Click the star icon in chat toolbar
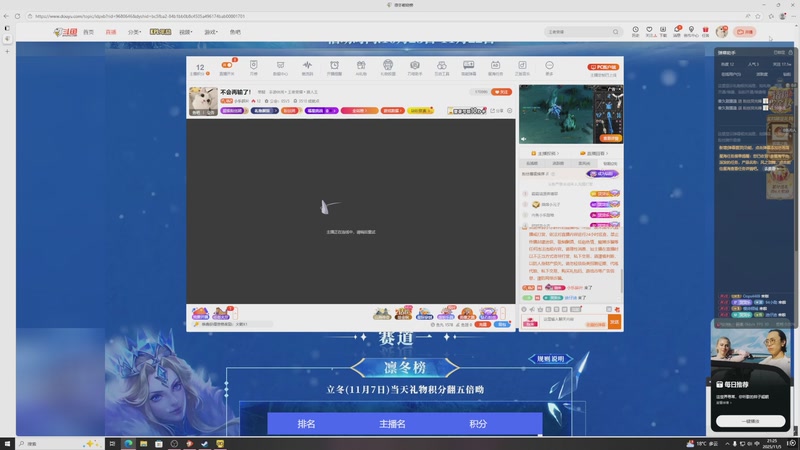The height and width of the screenshot is (450, 800). [x=540, y=309]
